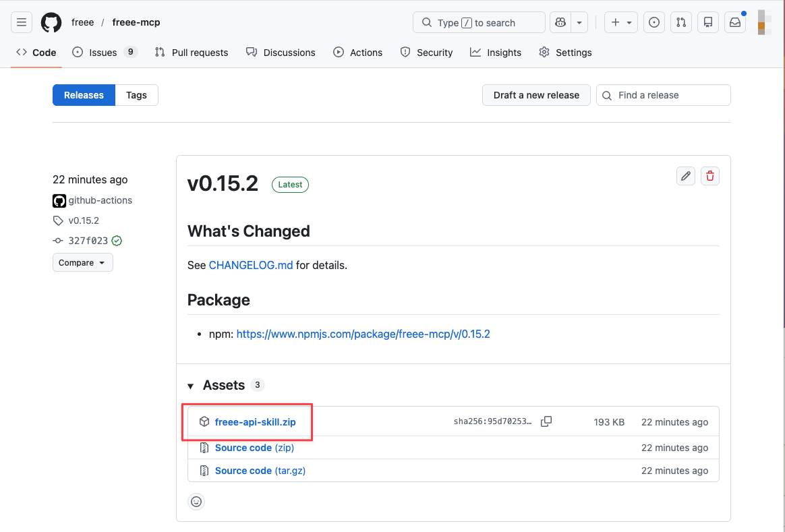785x532 pixels.
Task: Go to GitHub homepage via Octocat logo
Action: pos(51,22)
